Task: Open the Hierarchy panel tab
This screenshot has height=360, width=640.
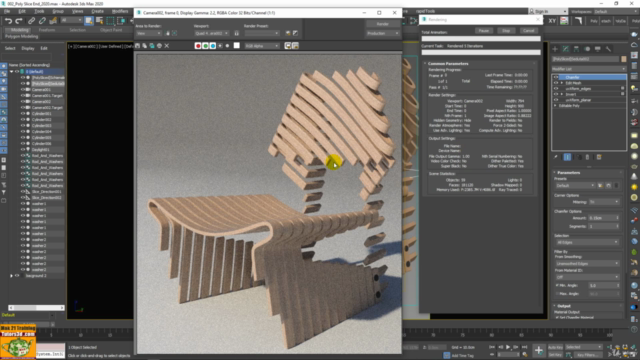Action: tap(576, 49)
